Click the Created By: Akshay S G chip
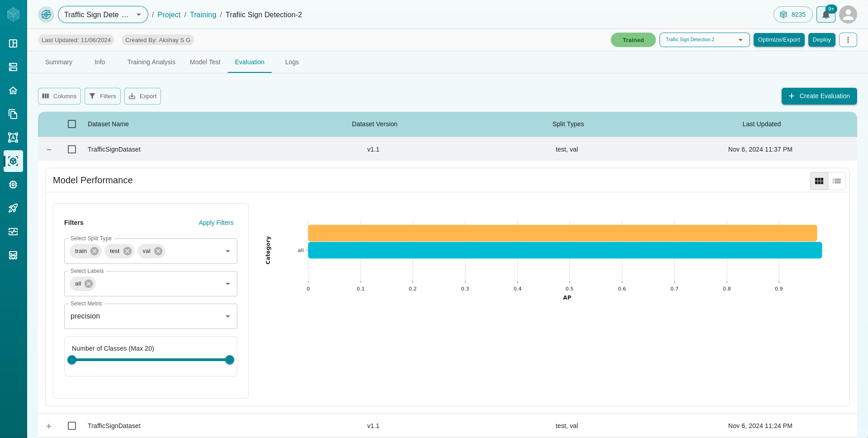The width and height of the screenshot is (868, 438). click(x=158, y=40)
